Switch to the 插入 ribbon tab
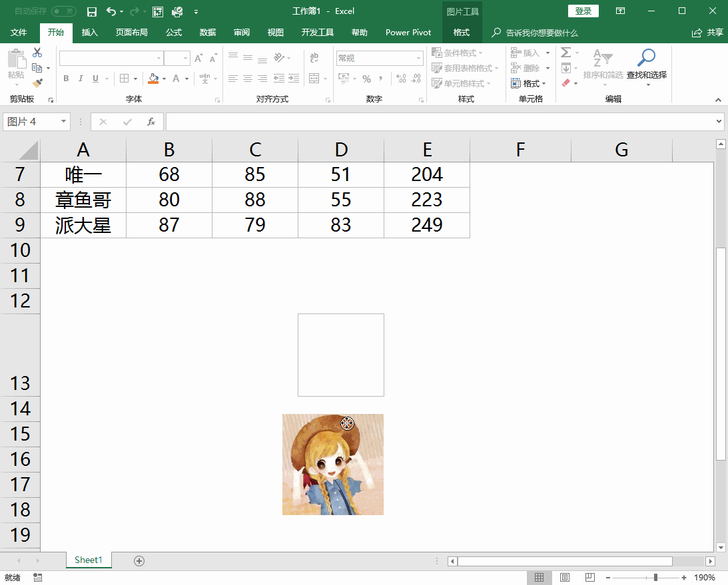The width and height of the screenshot is (728, 585). pyautogui.click(x=90, y=33)
